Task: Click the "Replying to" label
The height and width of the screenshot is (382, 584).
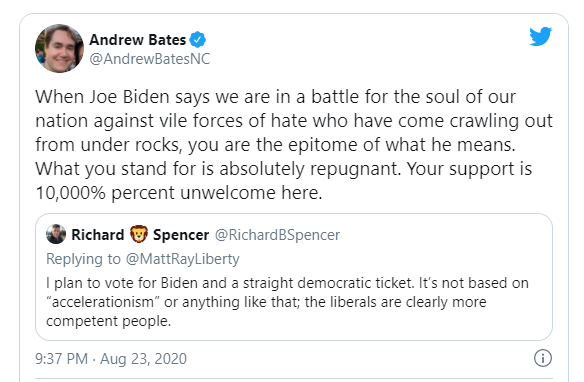Action: [x=83, y=259]
